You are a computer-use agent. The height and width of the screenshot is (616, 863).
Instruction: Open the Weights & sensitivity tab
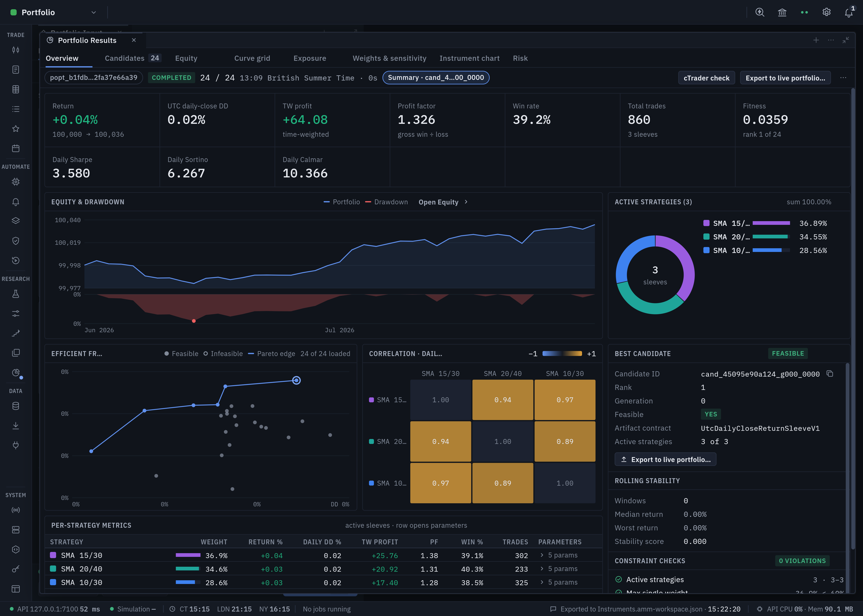coord(389,58)
